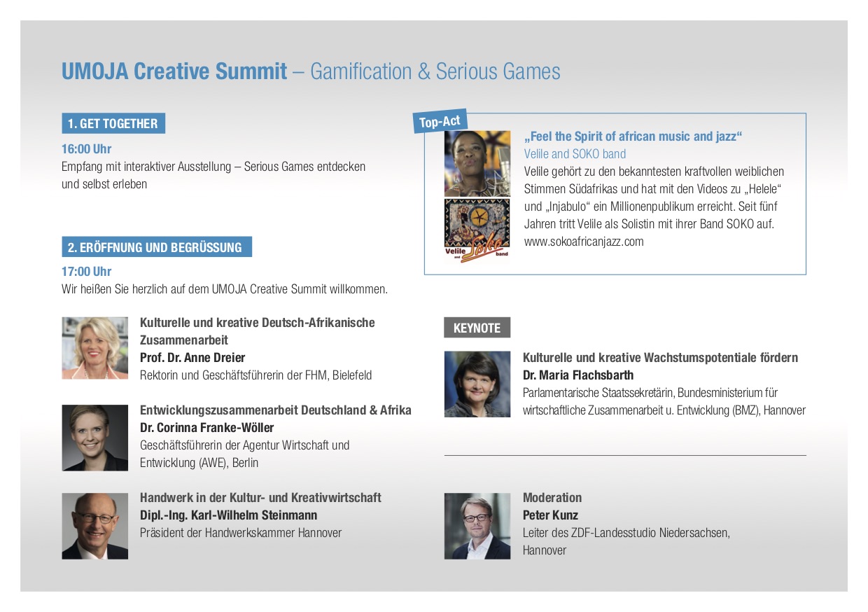Click the moderator photo beside Peter Kunz
Image resolution: width=868 pixels, height=612 pixels.
point(477,526)
